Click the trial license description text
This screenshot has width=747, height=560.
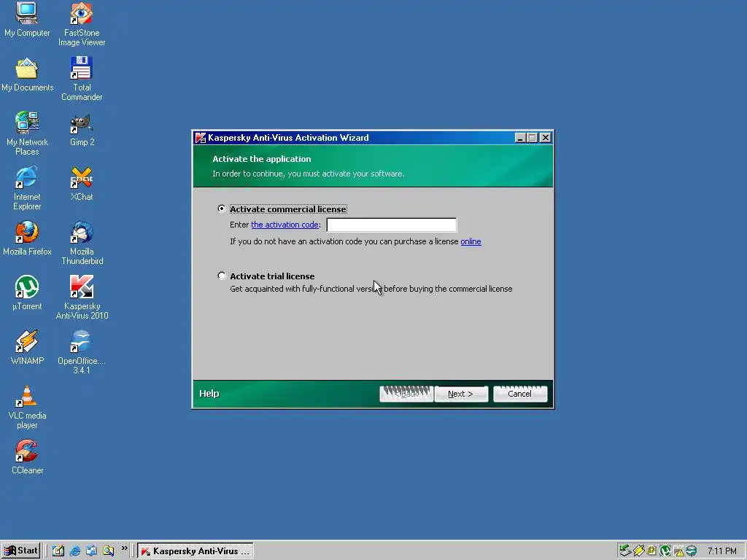click(371, 289)
